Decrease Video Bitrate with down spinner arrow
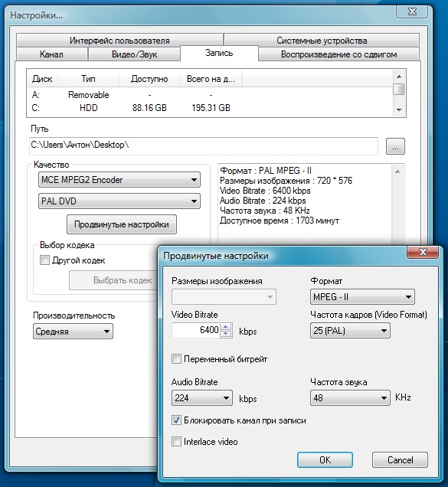Viewport: 448px width, 487px height. tap(226, 334)
